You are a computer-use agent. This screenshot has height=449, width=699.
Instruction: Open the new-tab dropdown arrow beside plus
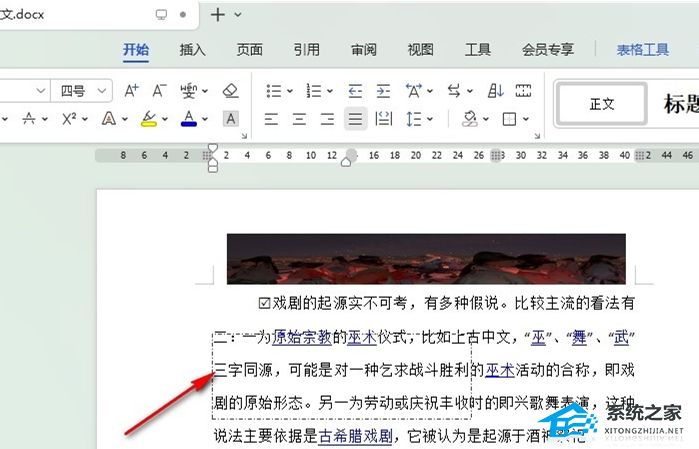pos(238,15)
